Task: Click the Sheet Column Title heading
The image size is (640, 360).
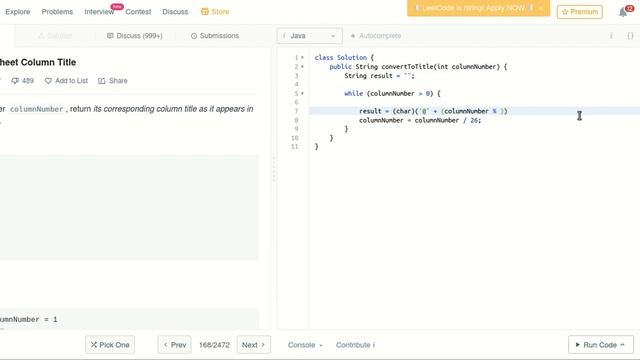Action: 38,62
